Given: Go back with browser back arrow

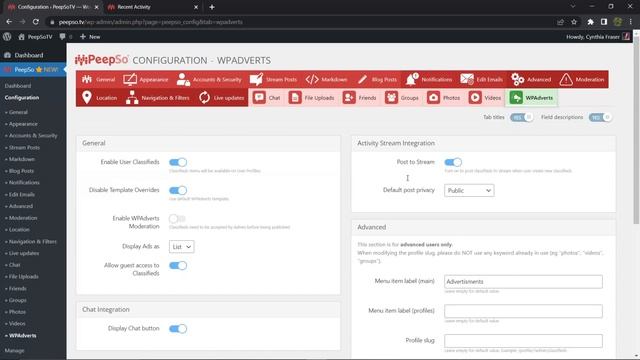Looking at the screenshot, I should [x=9, y=22].
